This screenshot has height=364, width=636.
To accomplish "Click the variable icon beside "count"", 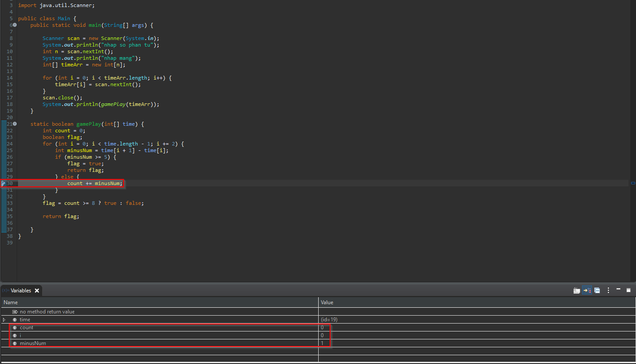I will tap(15, 327).
